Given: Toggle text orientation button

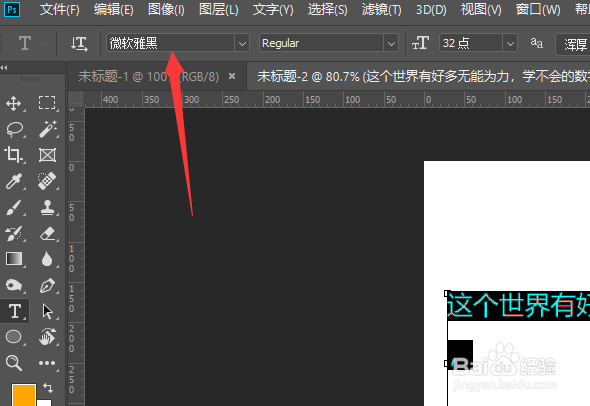Looking at the screenshot, I should (x=79, y=44).
